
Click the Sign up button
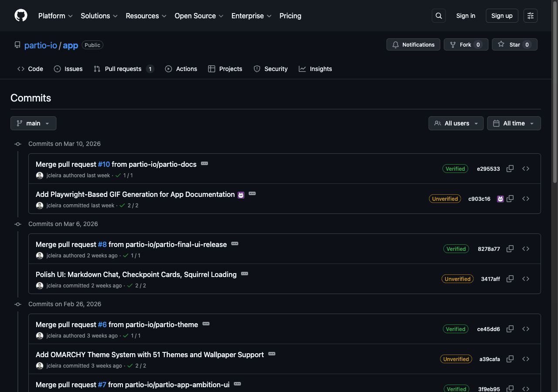502,16
